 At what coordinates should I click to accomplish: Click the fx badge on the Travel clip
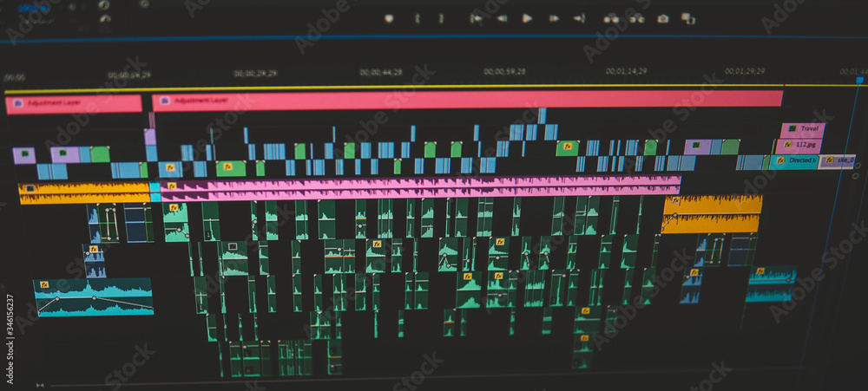(792, 129)
